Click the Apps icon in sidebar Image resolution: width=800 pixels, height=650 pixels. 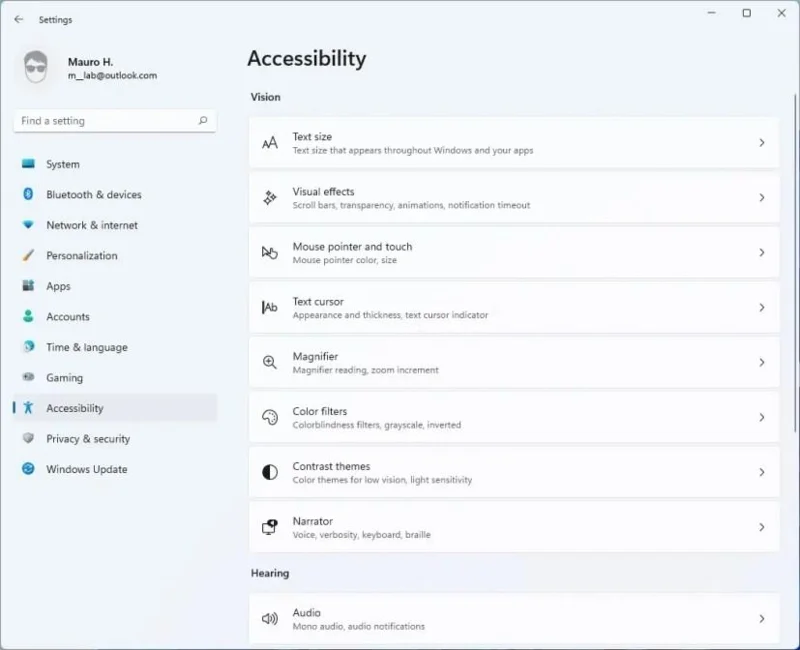28,286
